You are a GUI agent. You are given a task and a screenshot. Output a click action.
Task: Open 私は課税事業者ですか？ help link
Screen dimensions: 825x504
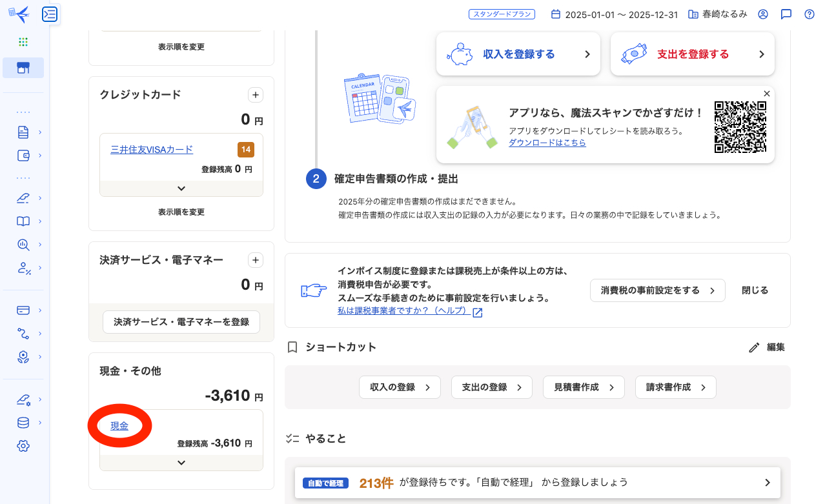405,312
